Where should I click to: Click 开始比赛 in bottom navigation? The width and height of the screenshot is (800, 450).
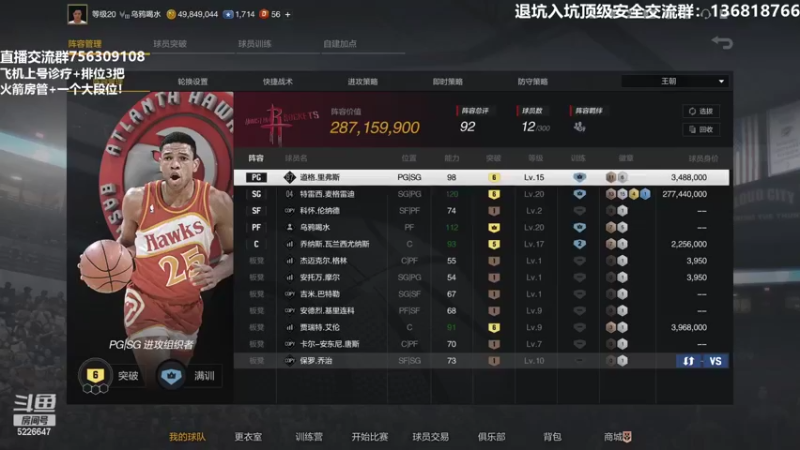coord(370,437)
